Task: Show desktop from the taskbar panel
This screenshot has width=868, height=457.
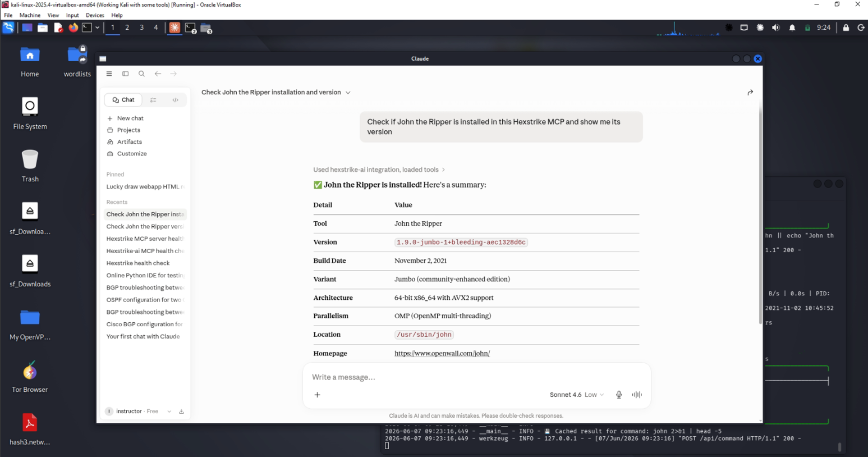Action: pos(27,28)
